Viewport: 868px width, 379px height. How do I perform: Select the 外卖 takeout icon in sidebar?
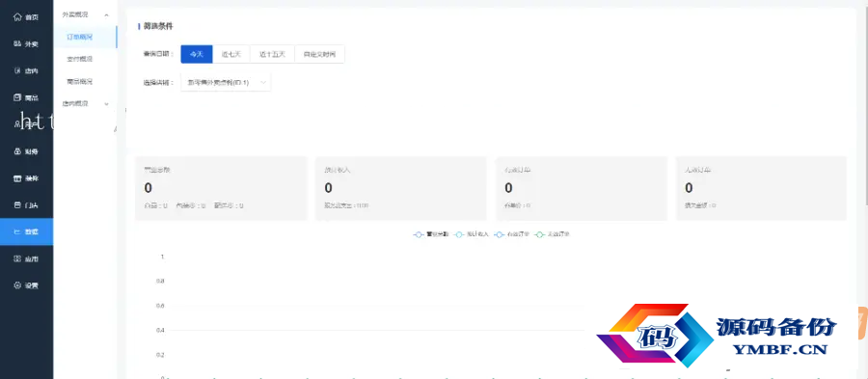coord(17,44)
